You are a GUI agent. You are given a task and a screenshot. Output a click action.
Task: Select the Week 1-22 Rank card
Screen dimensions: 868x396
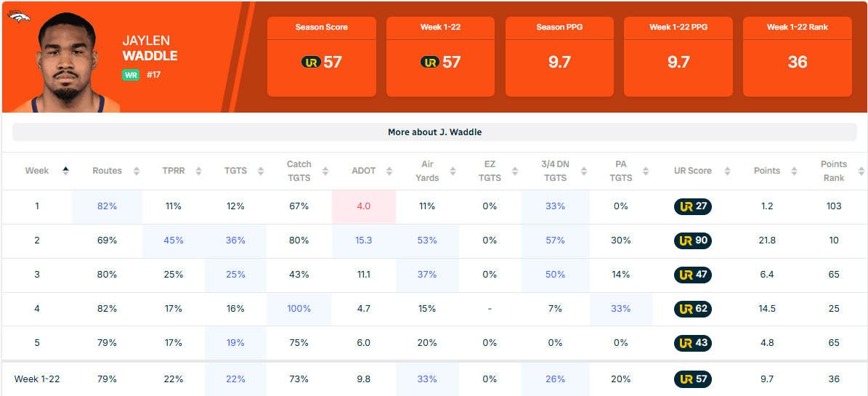click(797, 57)
